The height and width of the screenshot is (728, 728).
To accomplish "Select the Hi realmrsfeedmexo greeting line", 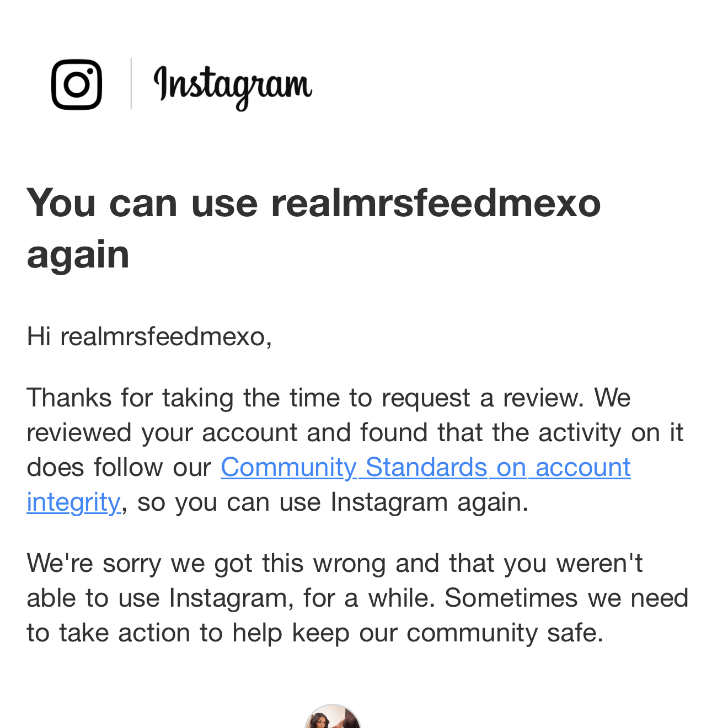I will point(149,336).
